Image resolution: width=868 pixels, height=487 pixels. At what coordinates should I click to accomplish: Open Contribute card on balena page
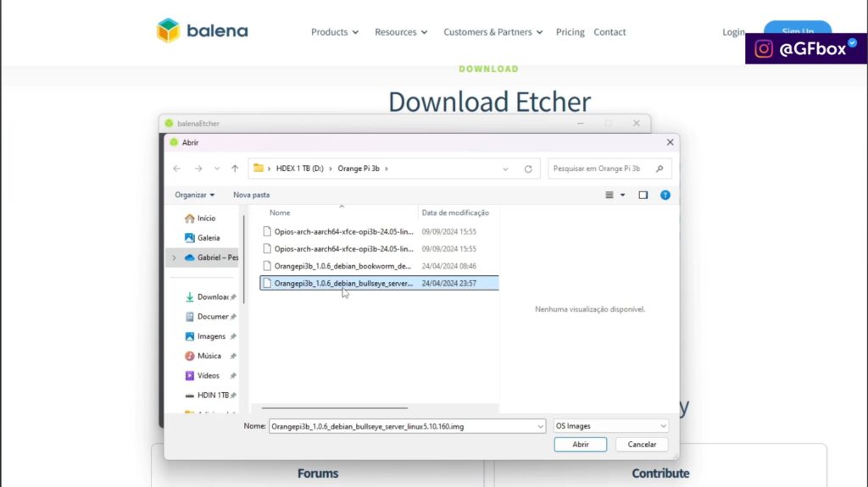[660, 473]
